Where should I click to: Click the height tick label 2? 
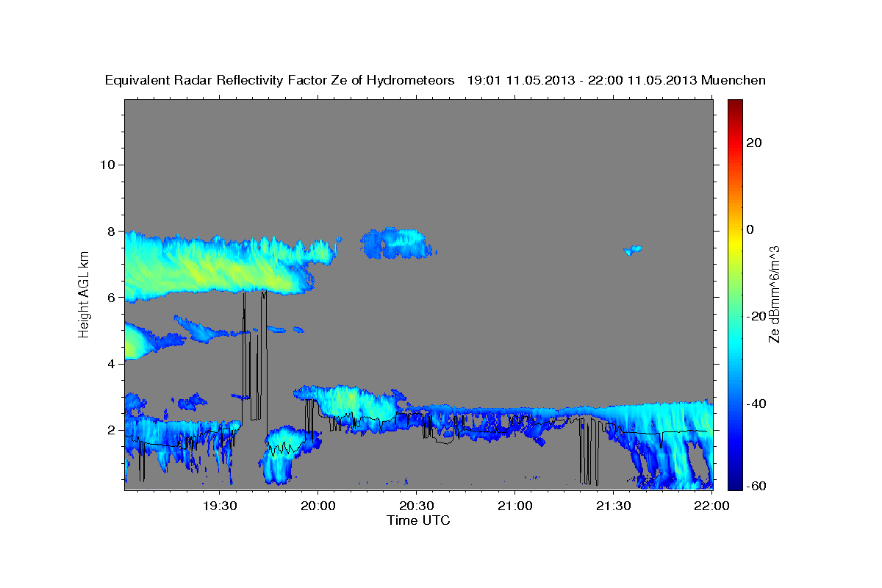(110, 430)
